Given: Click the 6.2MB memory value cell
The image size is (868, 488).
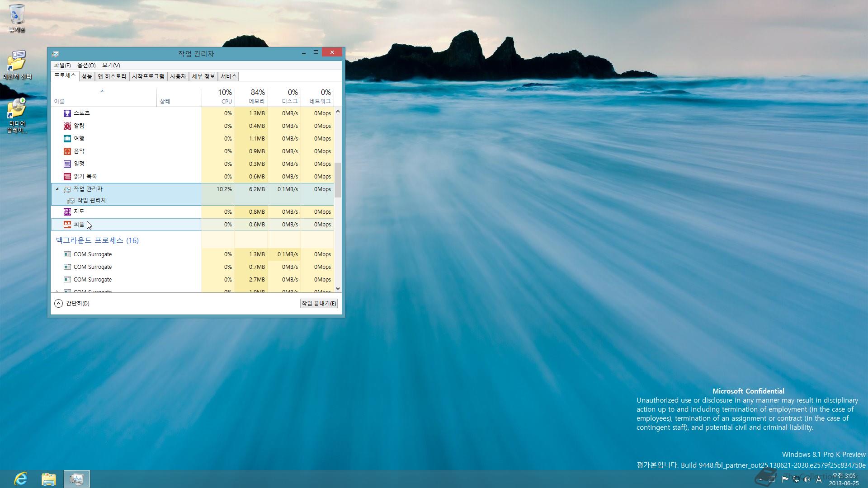Looking at the screenshot, I should (251, 189).
